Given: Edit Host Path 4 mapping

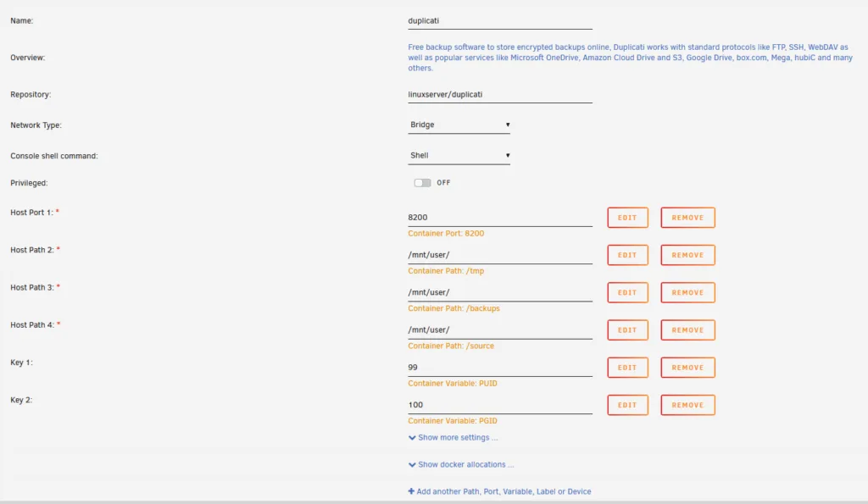Looking at the screenshot, I should [627, 330].
